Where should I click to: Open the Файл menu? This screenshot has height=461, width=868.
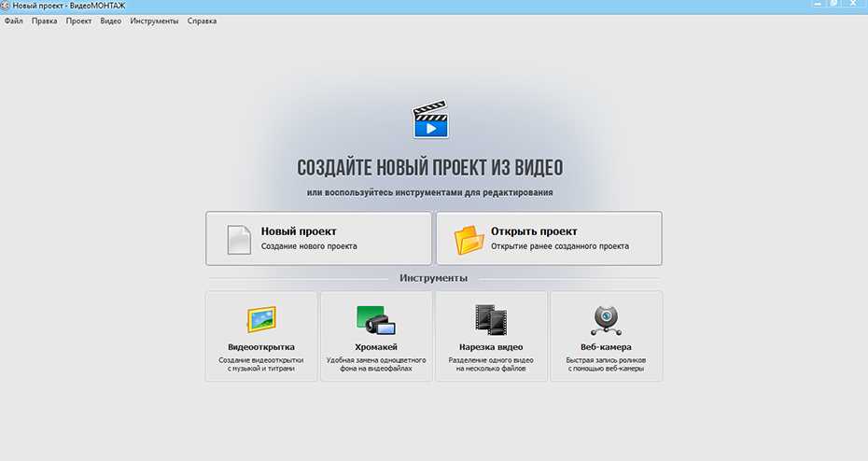13,21
